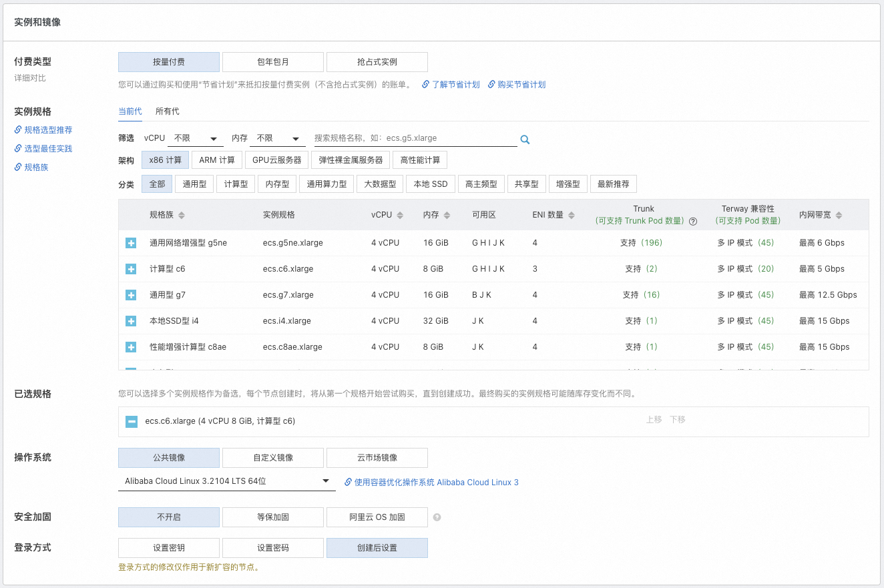
Task: Select 高性能计算 architecture
Action: click(421, 160)
